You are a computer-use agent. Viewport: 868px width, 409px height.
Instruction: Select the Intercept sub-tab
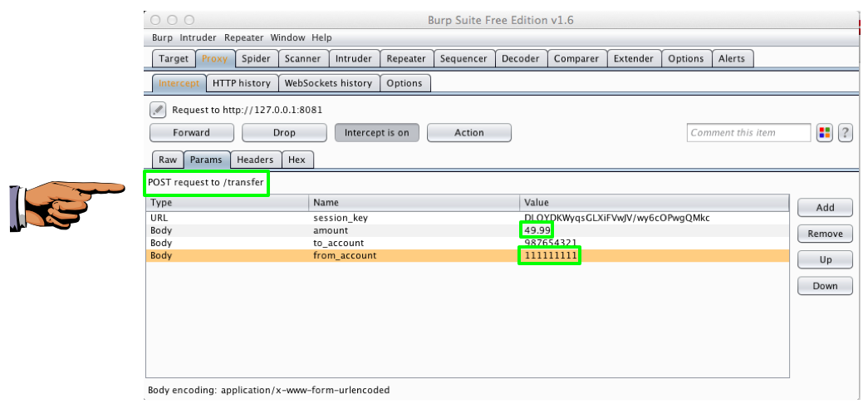179,83
